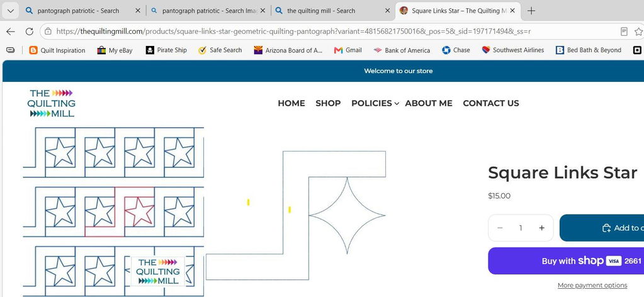This screenshot has height=297, width=644.
Task: Open the Safe Search bookmark
Action: 220,50
